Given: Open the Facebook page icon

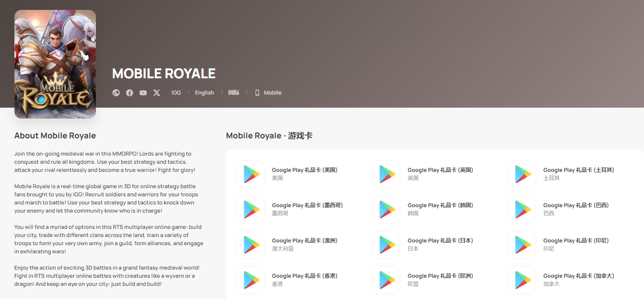Looking at the screenshot, I should pos(130,93).
